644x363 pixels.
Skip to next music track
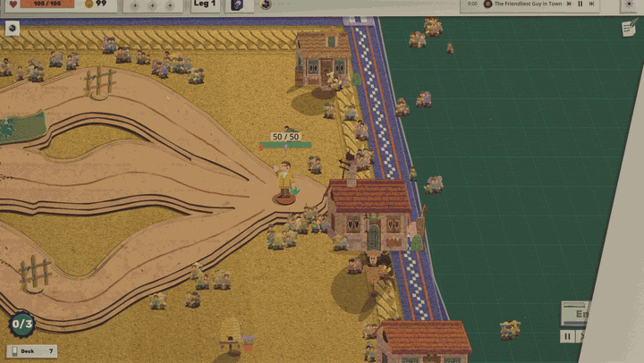592,4
